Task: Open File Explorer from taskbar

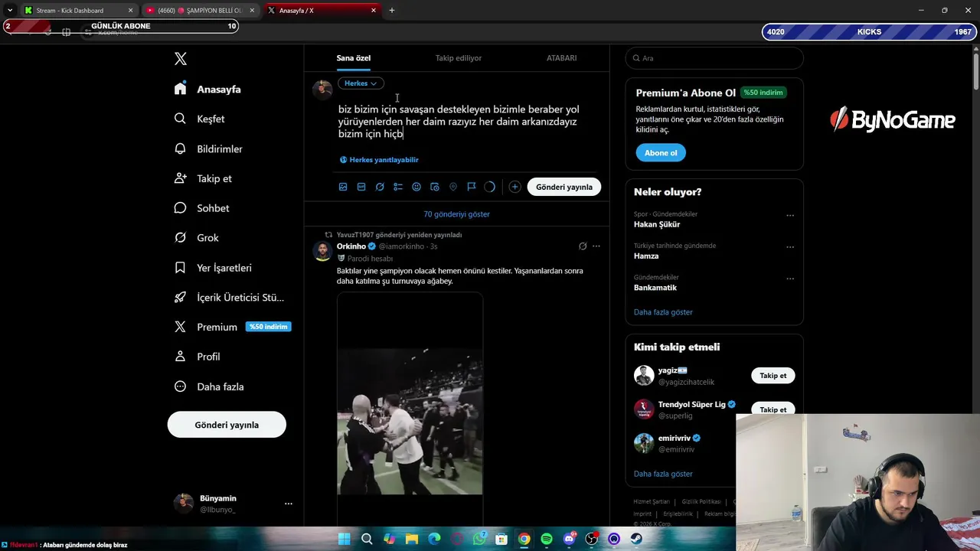Action: click(412, 539)
